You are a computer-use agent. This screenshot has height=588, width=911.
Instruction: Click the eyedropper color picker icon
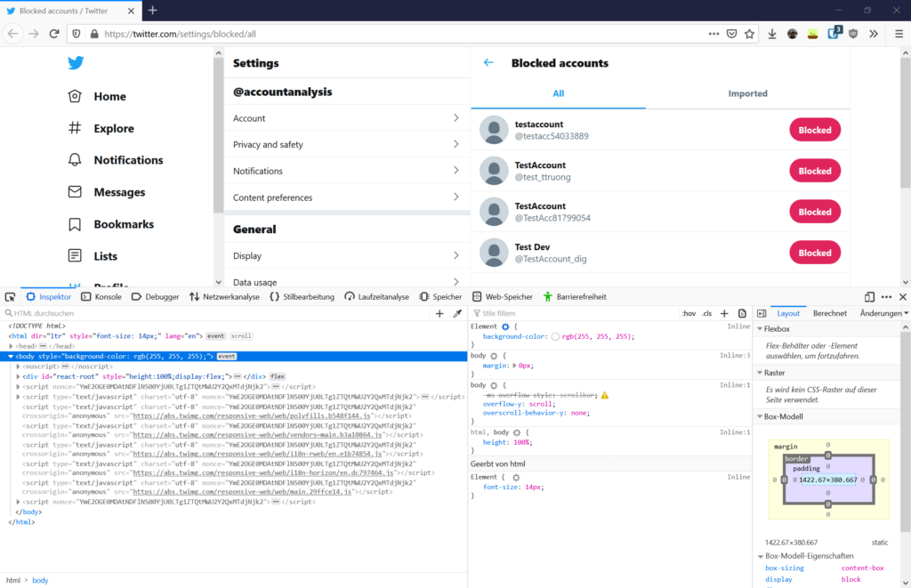pos(458,313)
